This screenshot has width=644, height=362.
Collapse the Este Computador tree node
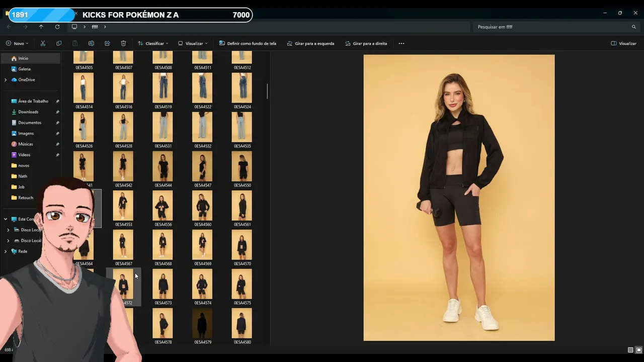[x=6, y=219]
